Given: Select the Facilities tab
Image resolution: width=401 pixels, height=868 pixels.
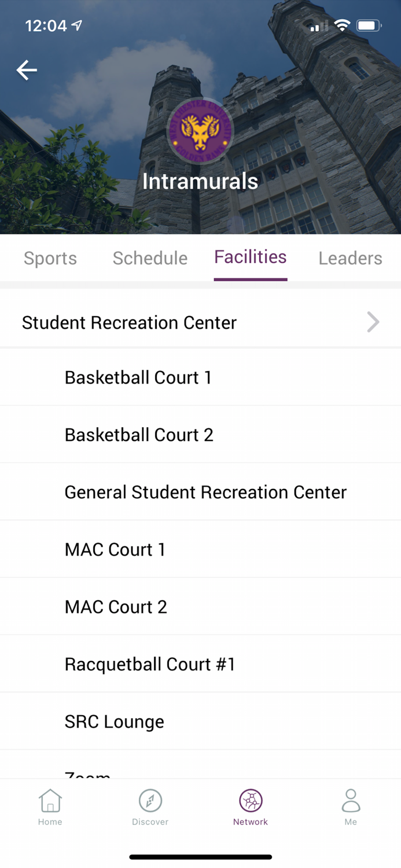Looking at the screenshot, I should point(250,257).
